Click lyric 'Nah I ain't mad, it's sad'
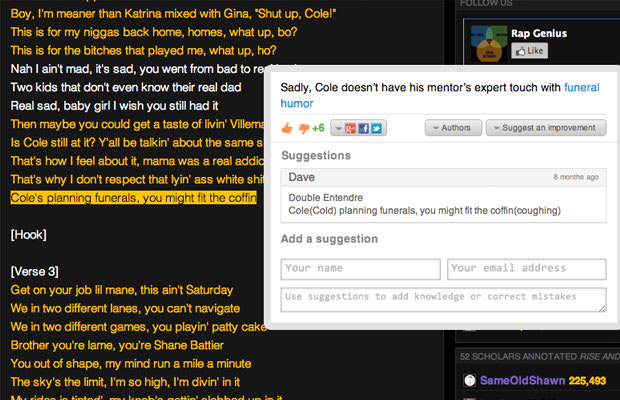 coord(137,69)
